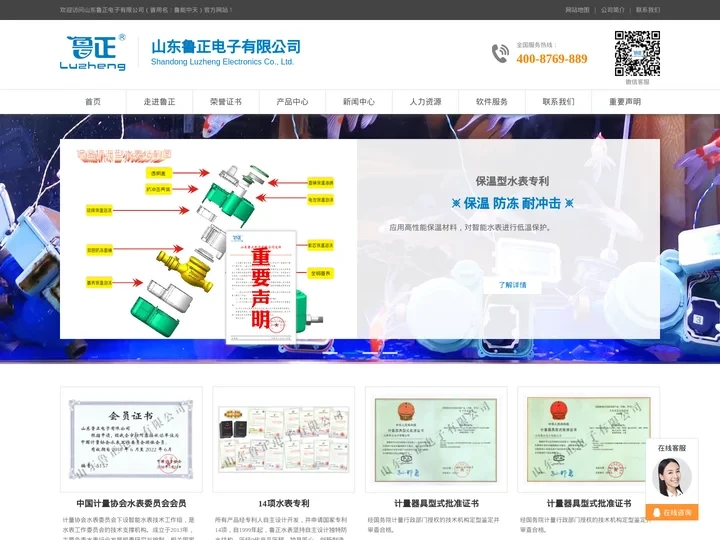Open the 走进鲁正 navigation item

pos(159,101)
